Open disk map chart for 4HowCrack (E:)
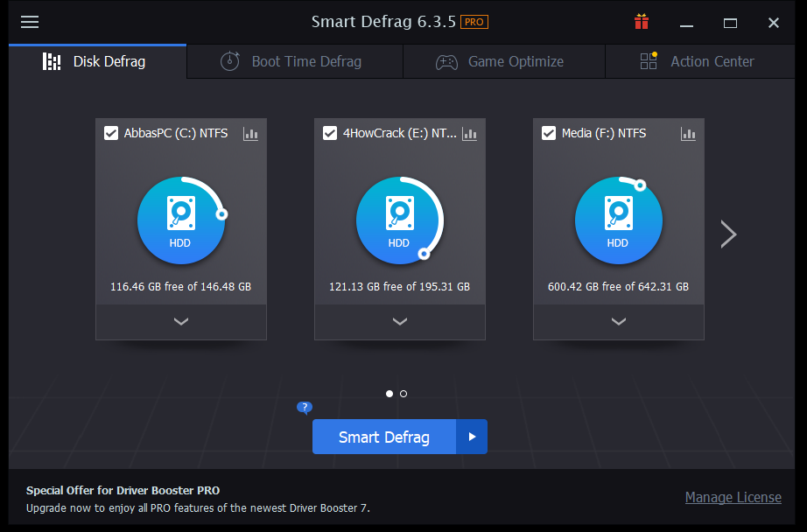The width and height of the screenshot is (807, 532). [x=469, y=134]
